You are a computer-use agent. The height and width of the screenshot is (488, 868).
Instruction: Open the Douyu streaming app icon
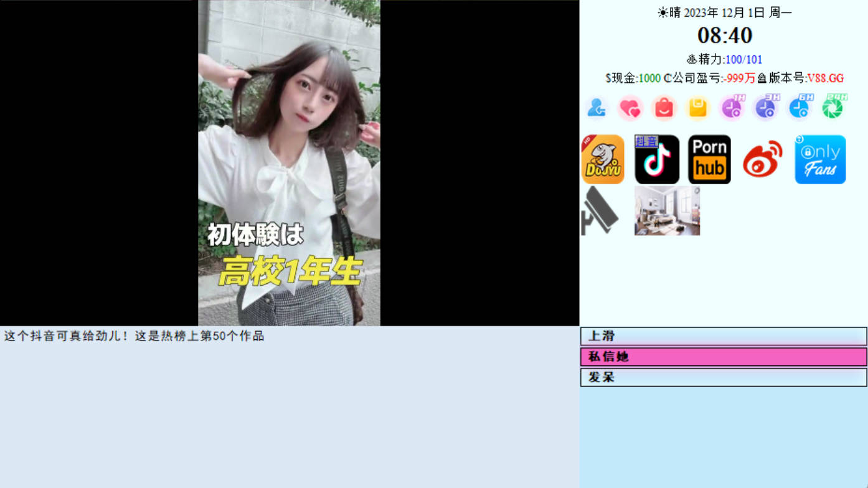[602, 159]
